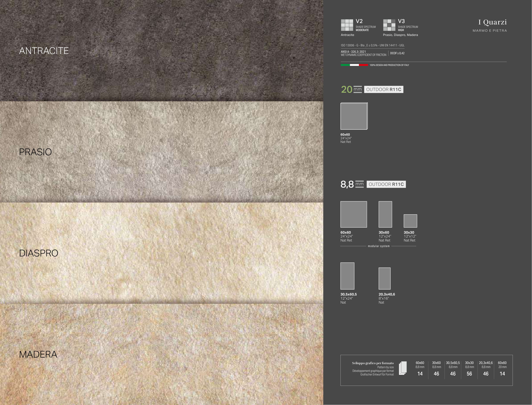
Task: Click the stacked pages pattern icon
Action: pyautogui.click(x=402, y=368)
